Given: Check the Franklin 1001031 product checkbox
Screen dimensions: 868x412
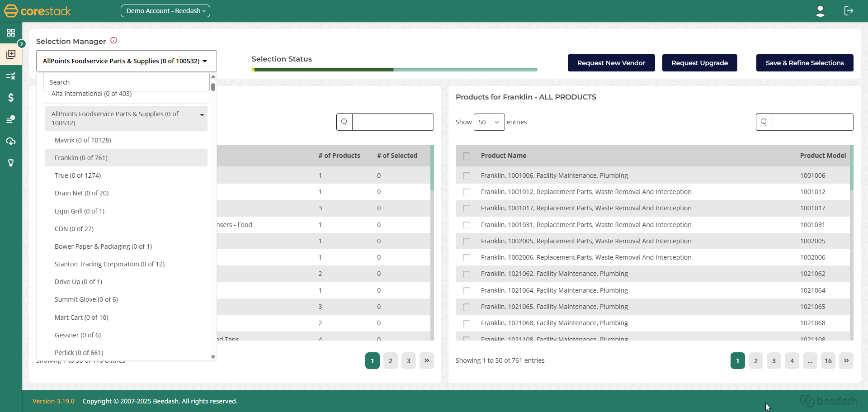Looking at the screenshot, I should (x=467, y=225).
